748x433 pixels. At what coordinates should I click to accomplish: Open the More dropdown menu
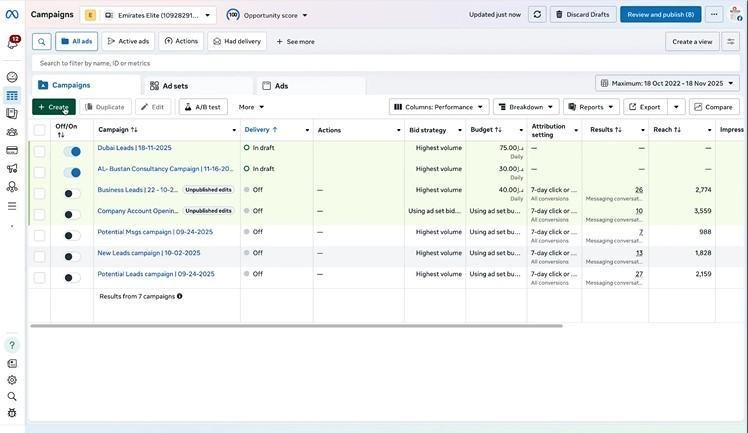click(251, 107)
